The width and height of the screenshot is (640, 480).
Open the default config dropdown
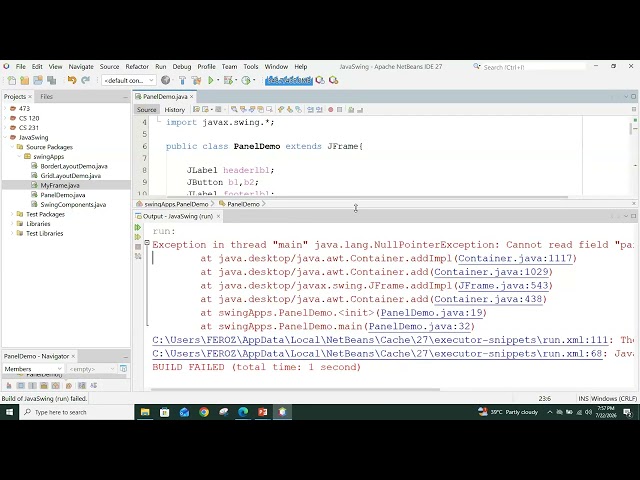coord(129,80)
